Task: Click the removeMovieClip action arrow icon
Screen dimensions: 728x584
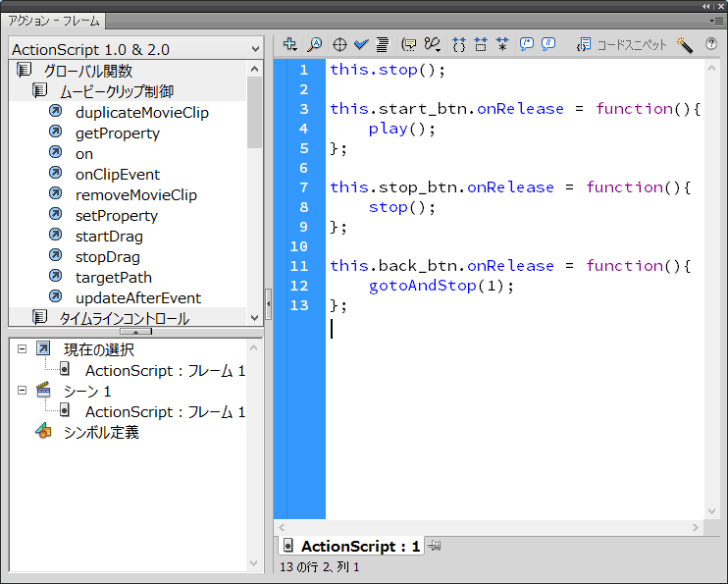Action: (x=56, y=192)
